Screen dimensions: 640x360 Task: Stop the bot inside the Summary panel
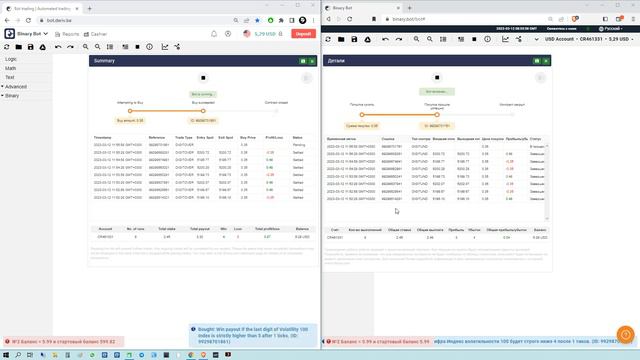(203, 78)
